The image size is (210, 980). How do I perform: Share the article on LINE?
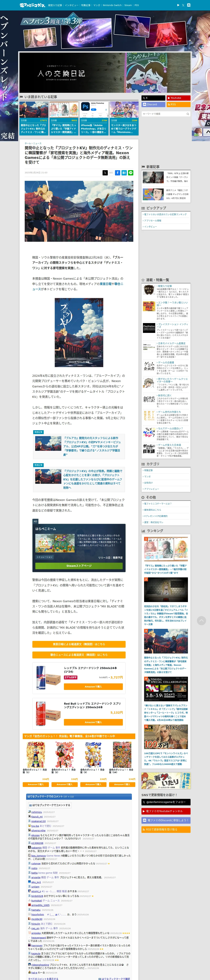click(x=131, y=173)
